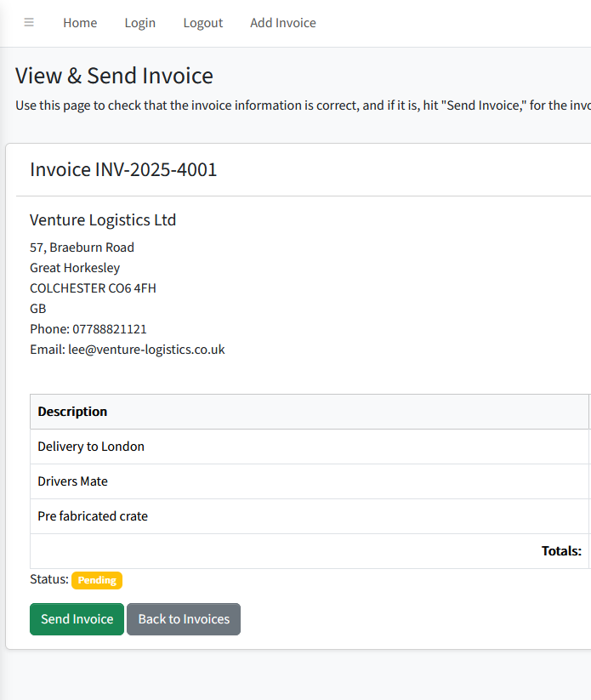Select the Invoice INV-2025-4001 card title
591x700 pixels.
tap(123, 169)
